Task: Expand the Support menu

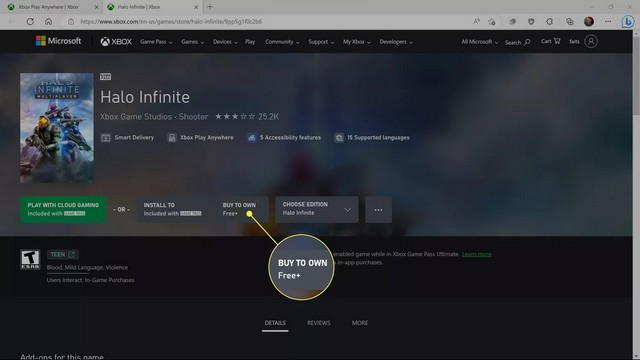Action: (x=321, y=42)
